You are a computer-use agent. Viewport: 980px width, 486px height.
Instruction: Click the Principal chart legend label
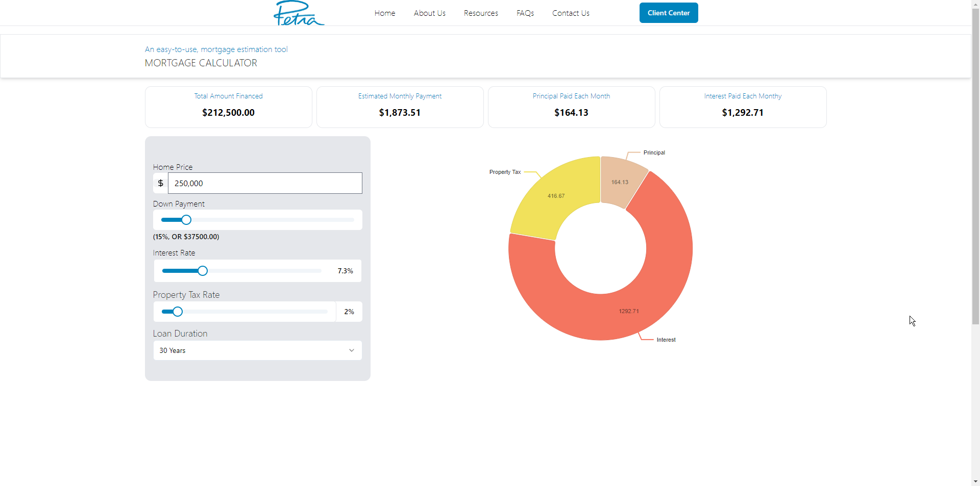(654, 152)
